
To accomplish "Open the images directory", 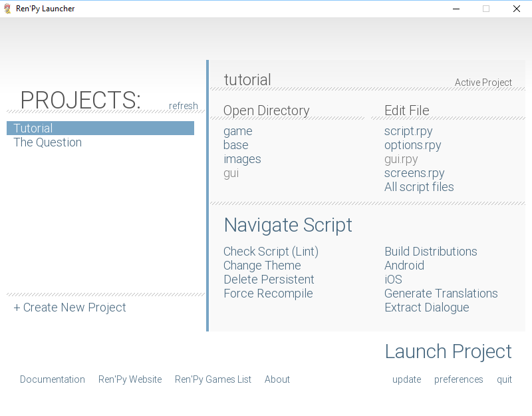I will (242, 159).
